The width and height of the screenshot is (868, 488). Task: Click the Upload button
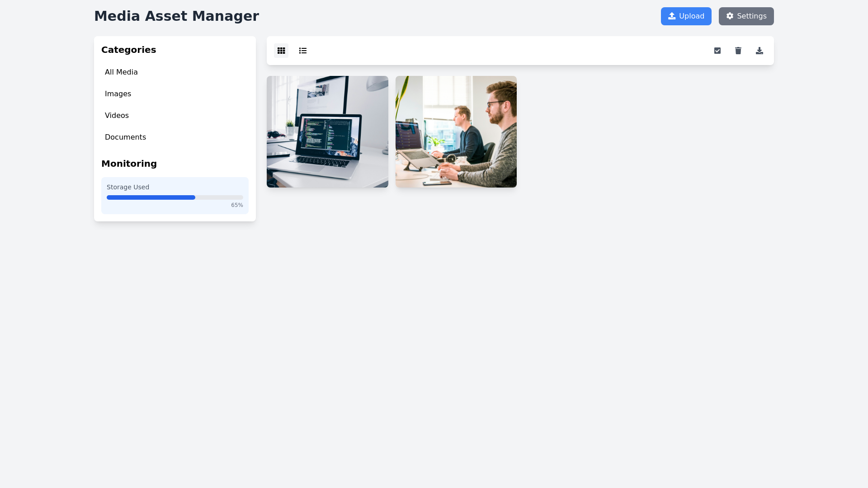(686, 16)
